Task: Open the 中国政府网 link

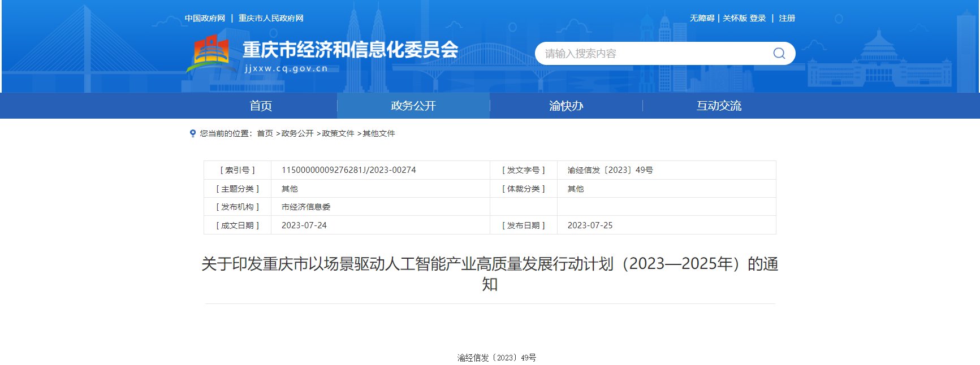Action: [205, 18]
